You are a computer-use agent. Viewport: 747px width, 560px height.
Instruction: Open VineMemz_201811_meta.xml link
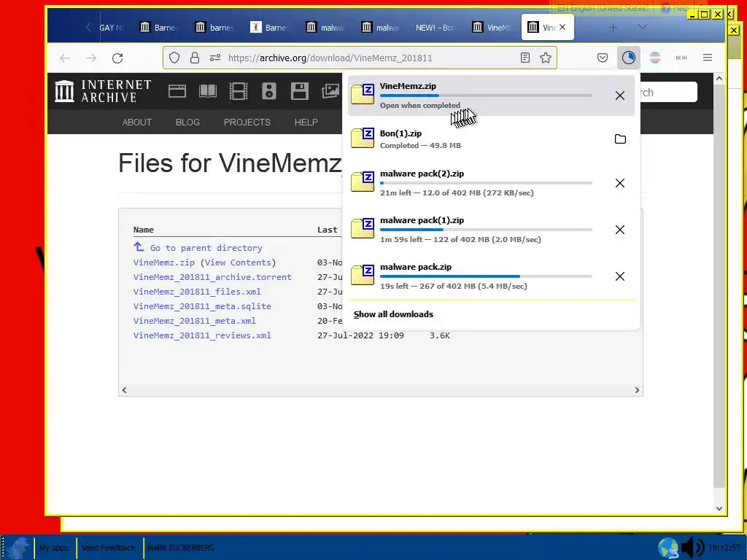pos(194,321)
